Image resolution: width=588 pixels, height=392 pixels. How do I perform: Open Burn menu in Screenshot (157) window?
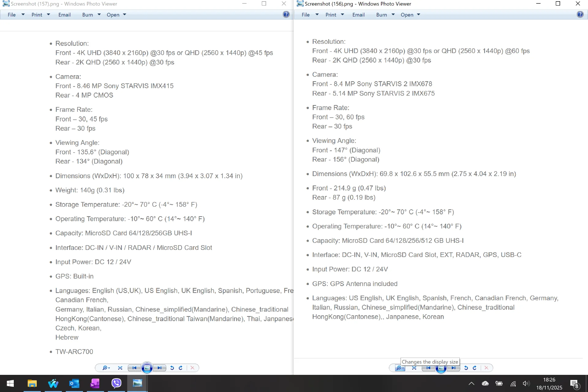click(88, 15)
